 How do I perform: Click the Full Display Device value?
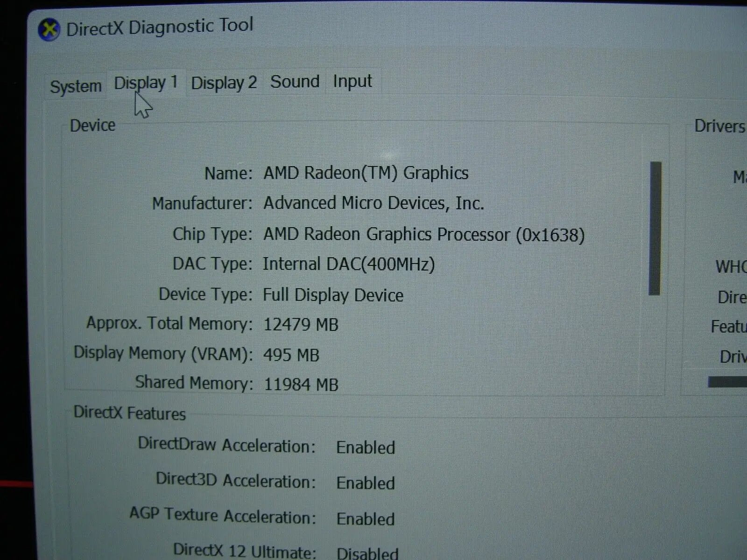pyautogui.click(x=333, y=295)
